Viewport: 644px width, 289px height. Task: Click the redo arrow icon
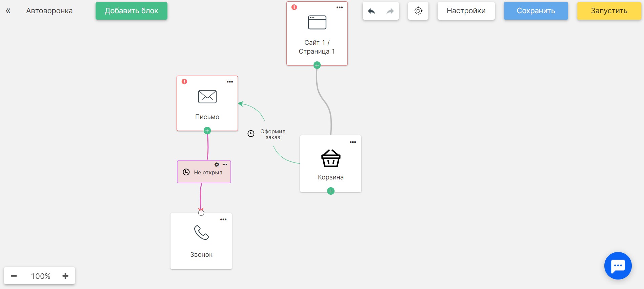390,11
